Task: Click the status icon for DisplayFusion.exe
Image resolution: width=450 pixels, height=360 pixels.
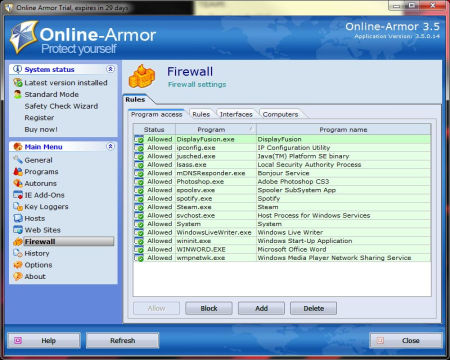Action: coord(139,139)
